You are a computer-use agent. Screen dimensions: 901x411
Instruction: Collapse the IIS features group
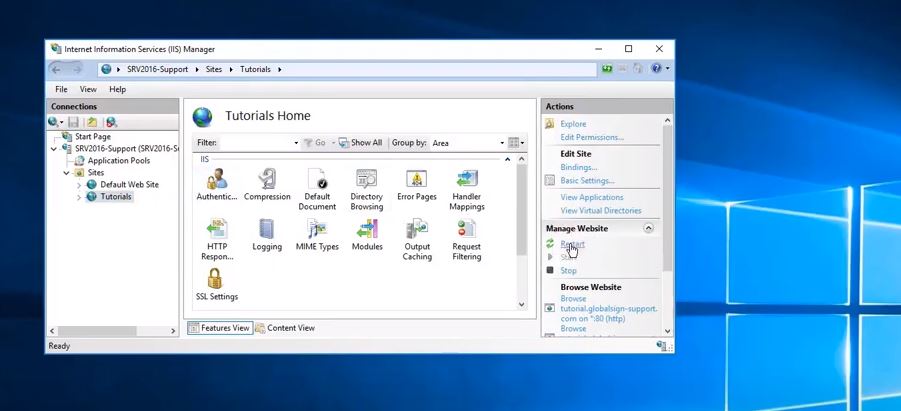[x=507, y=159]
